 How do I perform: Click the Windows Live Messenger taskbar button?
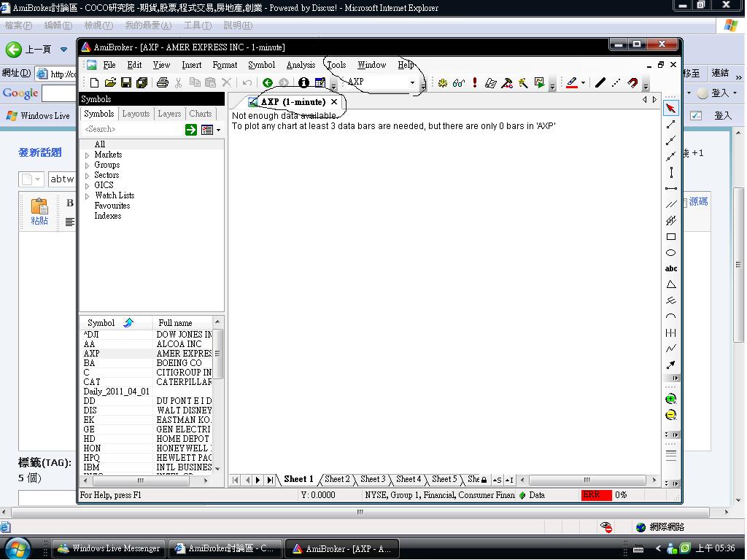coord(109,548)
